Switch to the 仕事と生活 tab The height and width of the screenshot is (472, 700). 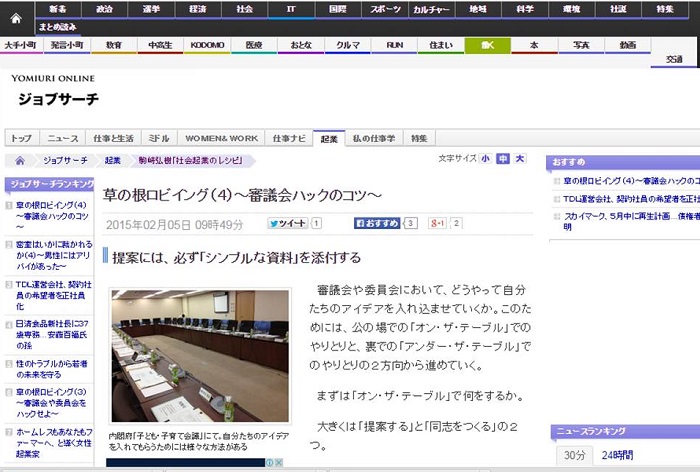pos(113,138)
